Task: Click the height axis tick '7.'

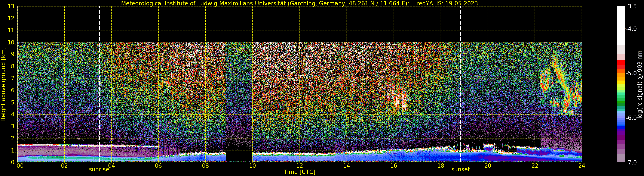Action: pyautogui.click(x=13, y=78)
